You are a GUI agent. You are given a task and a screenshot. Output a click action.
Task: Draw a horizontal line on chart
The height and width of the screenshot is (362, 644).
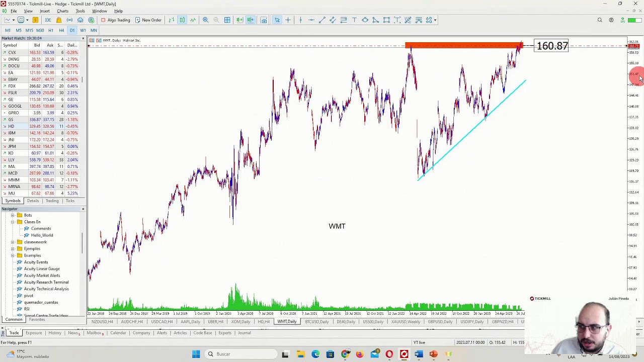(311, 20)
